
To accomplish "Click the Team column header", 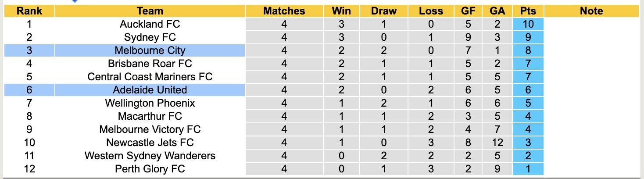I will click(x=150, y=11).
